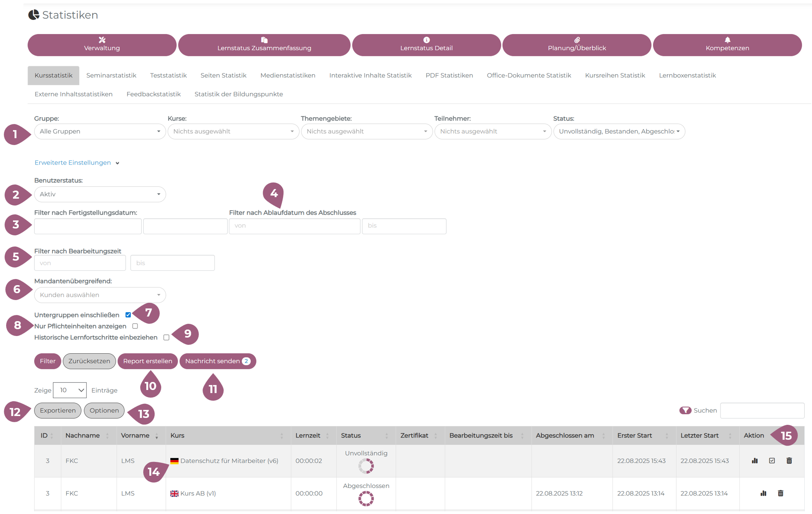Click mark-complete checkmark icon in Datenschutz row
The width and height of the screenshot is (812, 514).
(x=772, y=460)
